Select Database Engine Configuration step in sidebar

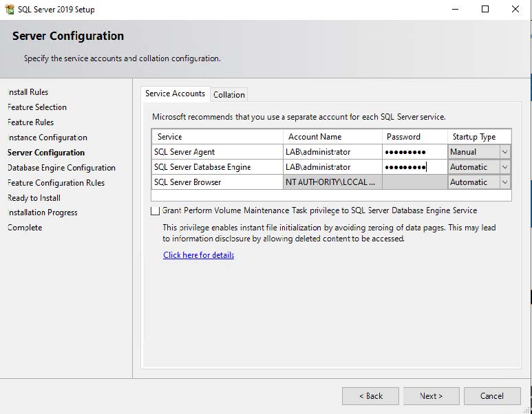(61, 168)
